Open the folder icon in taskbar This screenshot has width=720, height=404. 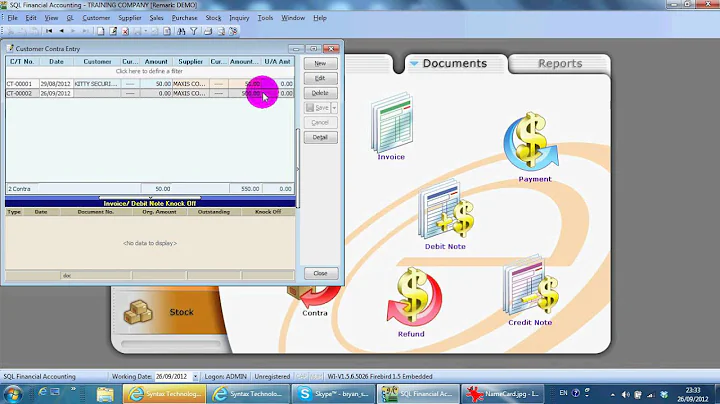tap(105, 394)
